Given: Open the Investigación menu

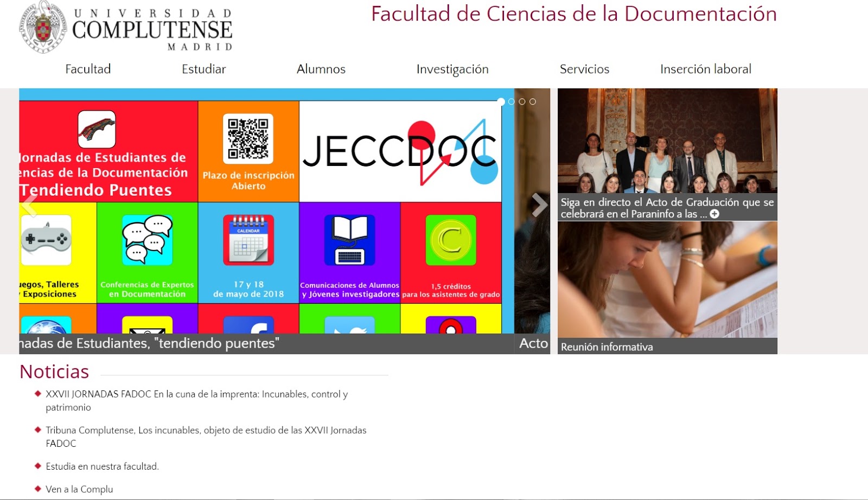Looking at the screenshot, I should (452, 69).
